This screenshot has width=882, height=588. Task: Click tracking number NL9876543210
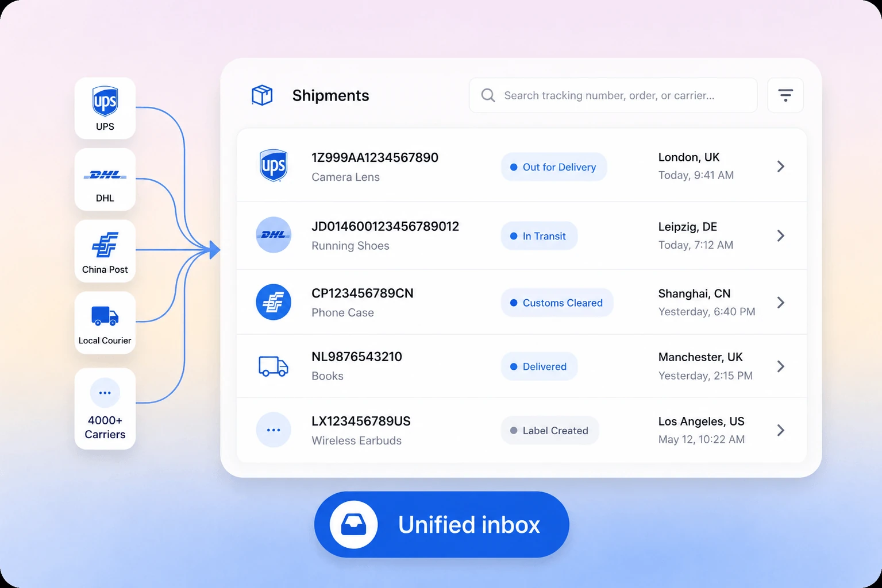tap(357, 357)
